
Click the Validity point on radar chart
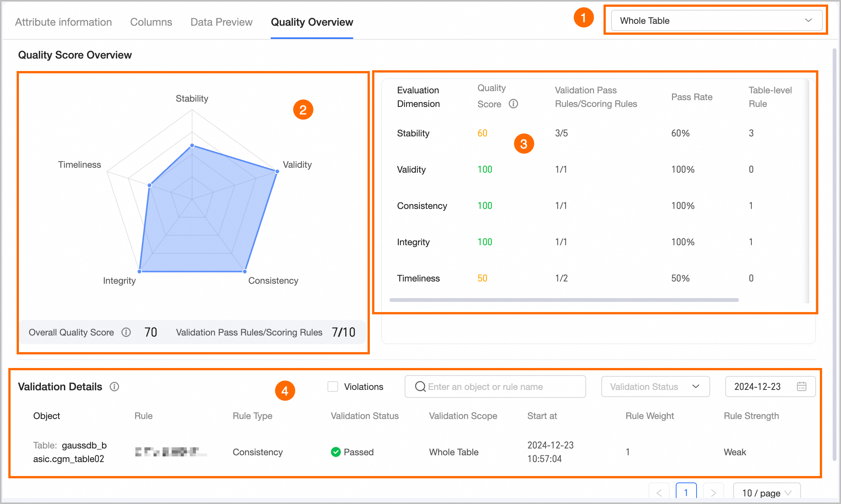pyautogui.click(x=277, y=172)
